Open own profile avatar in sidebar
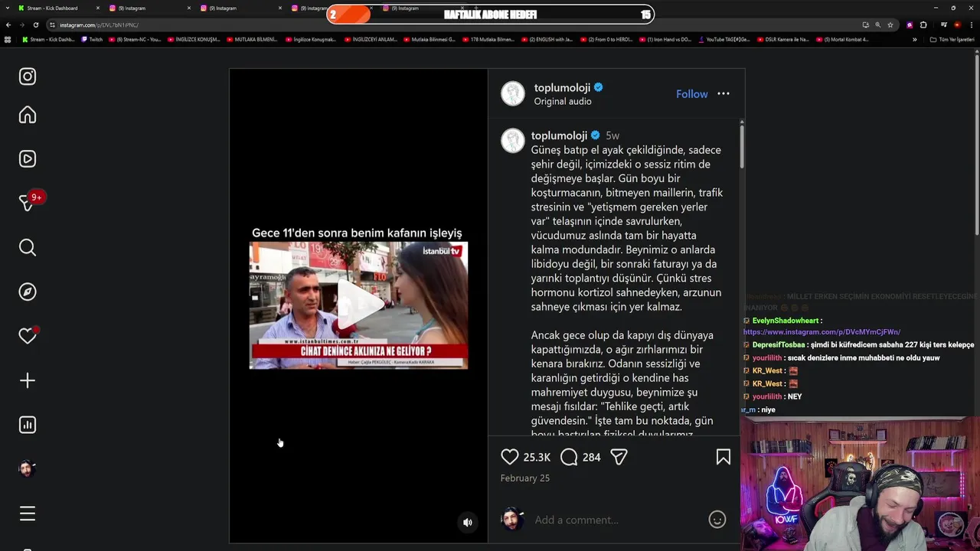Screen dimensions: 980x551 pyautogui.click(x=28, y=469)
